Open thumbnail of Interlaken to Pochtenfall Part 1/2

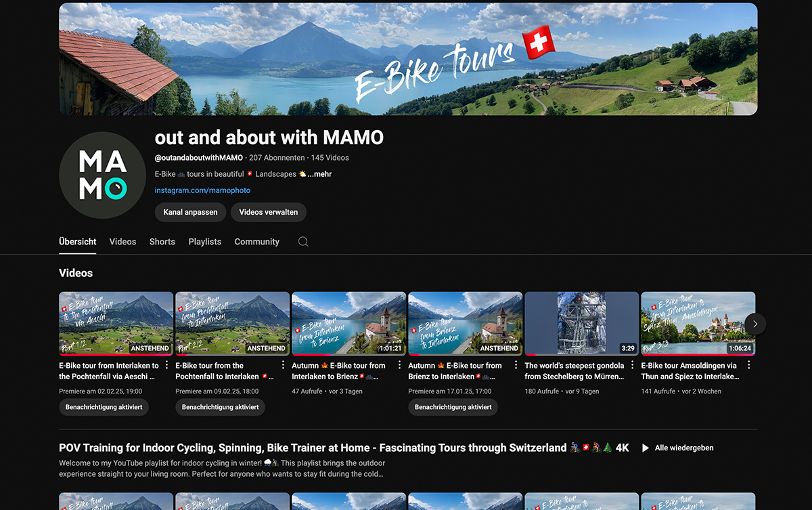click(116, 324)
